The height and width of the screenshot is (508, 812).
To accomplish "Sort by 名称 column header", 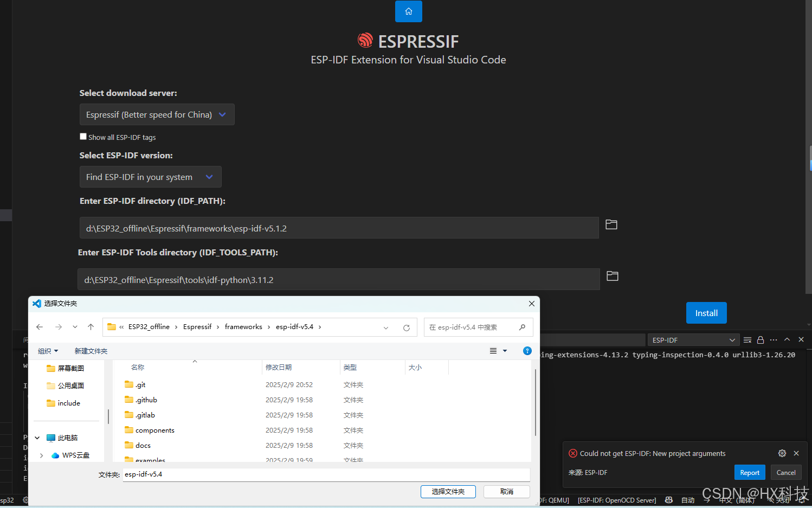I will pos(138,368).
